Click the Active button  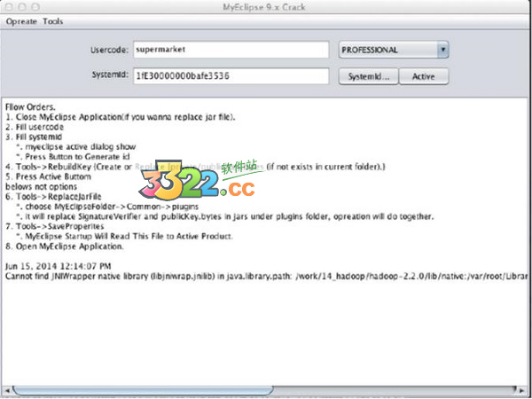click(x=424, y=76)
